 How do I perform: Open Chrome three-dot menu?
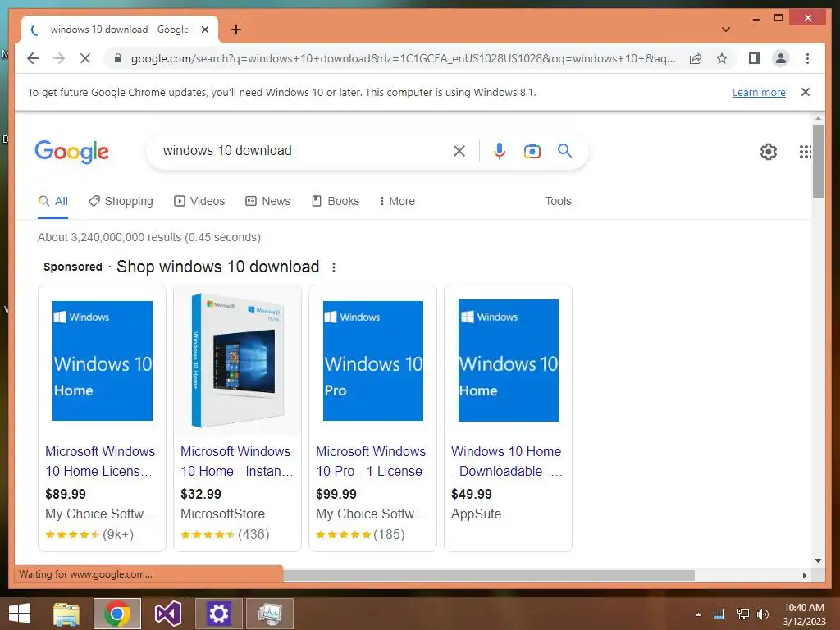pyautogui.click(x=807, y=58)
